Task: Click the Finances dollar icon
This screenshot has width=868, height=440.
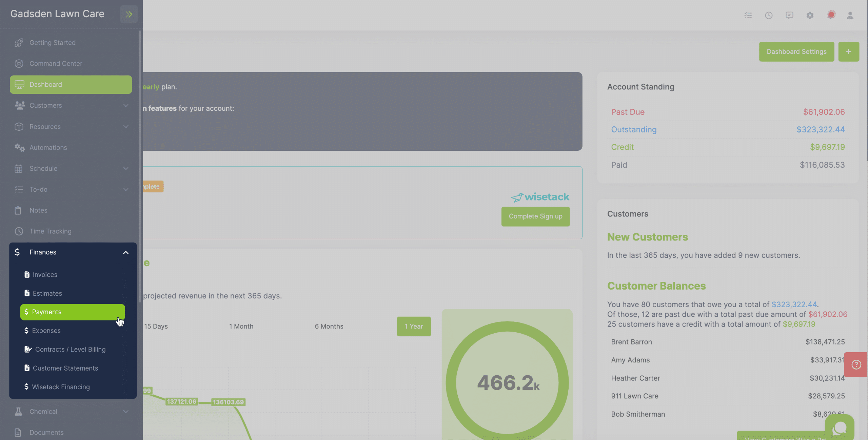Action: click(x=17, y=252)
